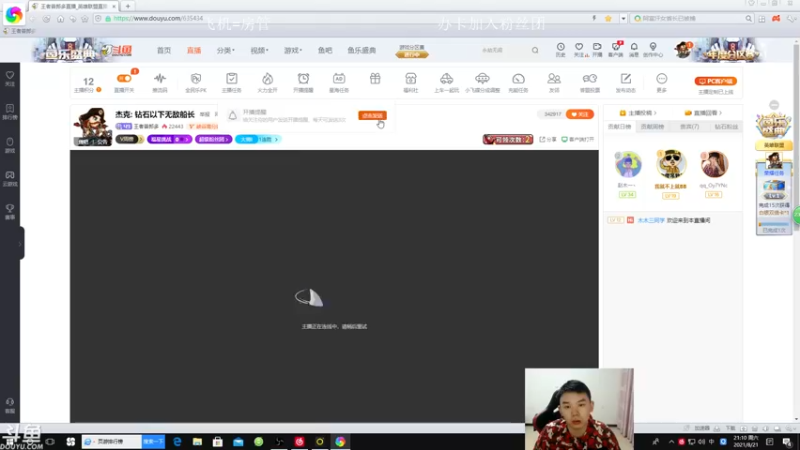Click the PC客户端 download button
The width and height of the screenshot is (800, 450).
(715, 81)
